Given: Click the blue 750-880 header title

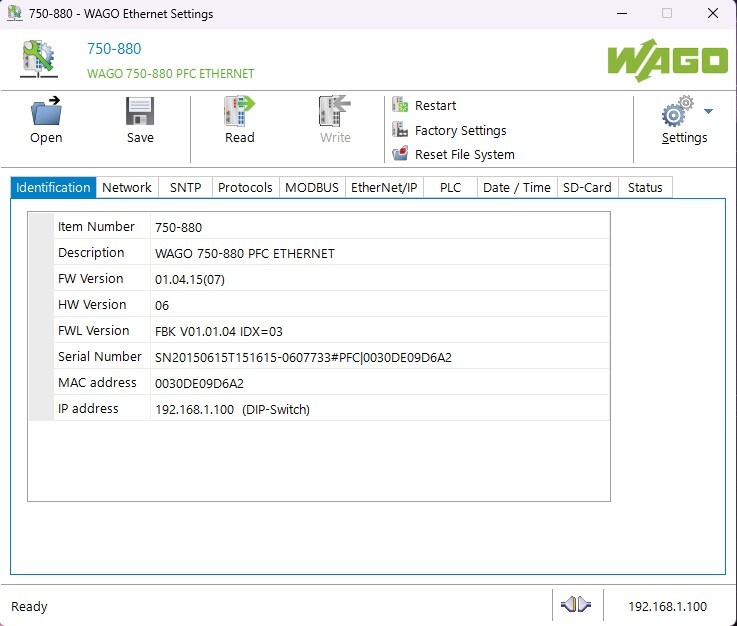Looking at the screenshot, I should [x=114, y=49].
